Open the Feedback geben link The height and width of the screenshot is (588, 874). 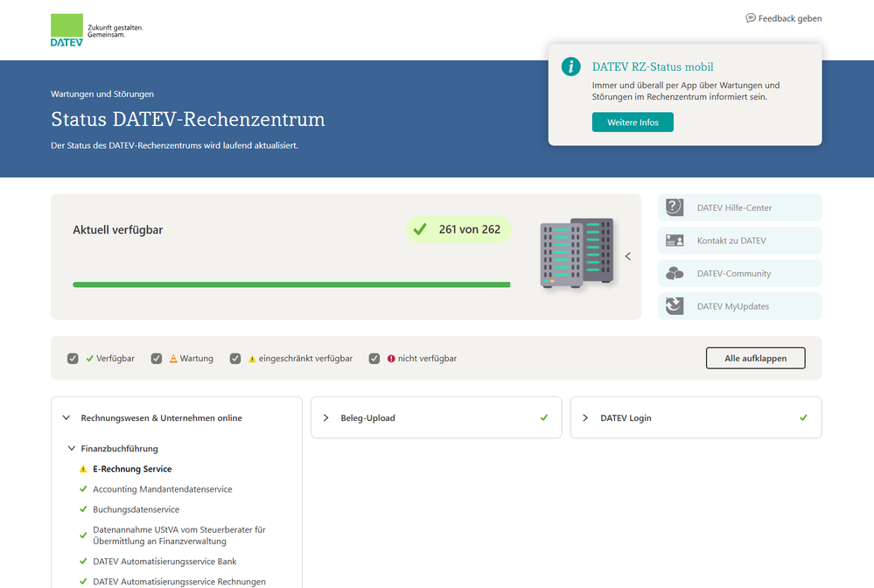(x=784, y=18)
